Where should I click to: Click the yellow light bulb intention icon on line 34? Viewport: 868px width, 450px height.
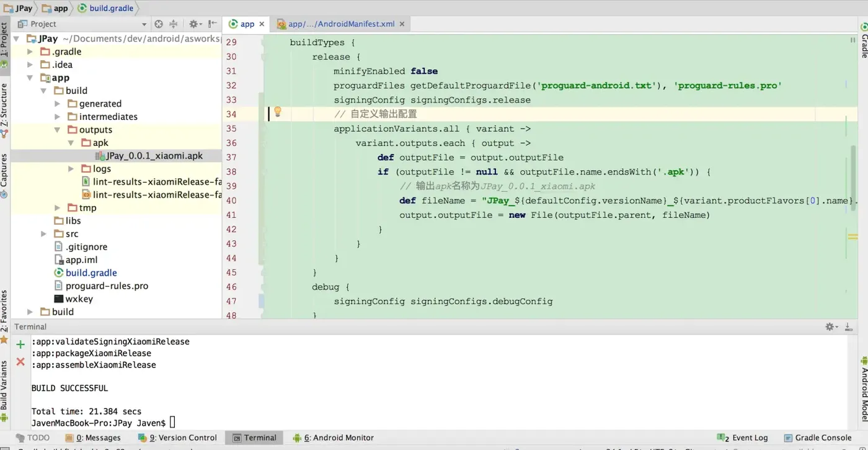[278, 112]
